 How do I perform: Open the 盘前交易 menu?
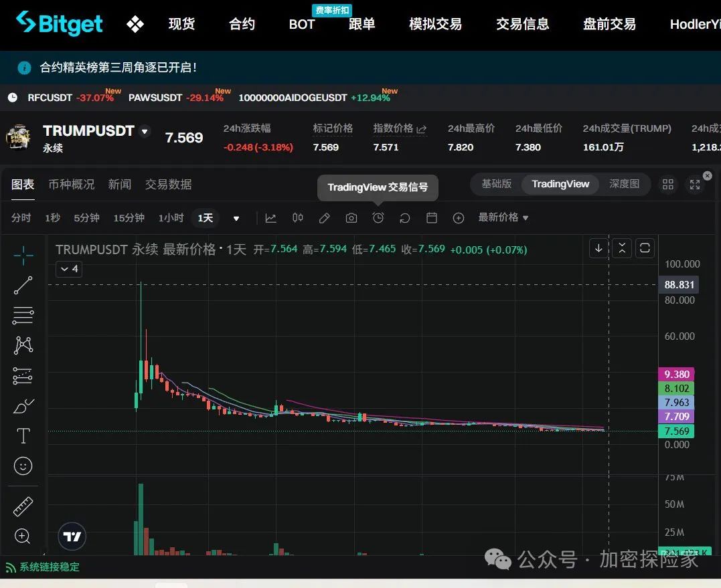(609, 24)
